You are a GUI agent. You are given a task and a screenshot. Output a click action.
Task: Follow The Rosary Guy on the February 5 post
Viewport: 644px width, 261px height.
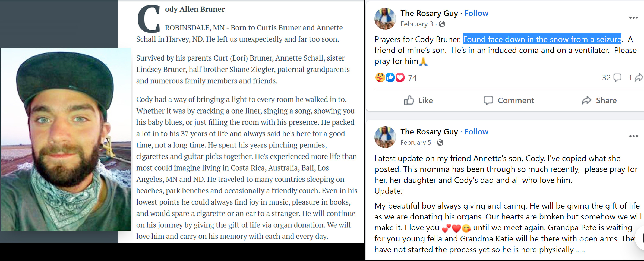pyautogui.click(x=476, y=132)
